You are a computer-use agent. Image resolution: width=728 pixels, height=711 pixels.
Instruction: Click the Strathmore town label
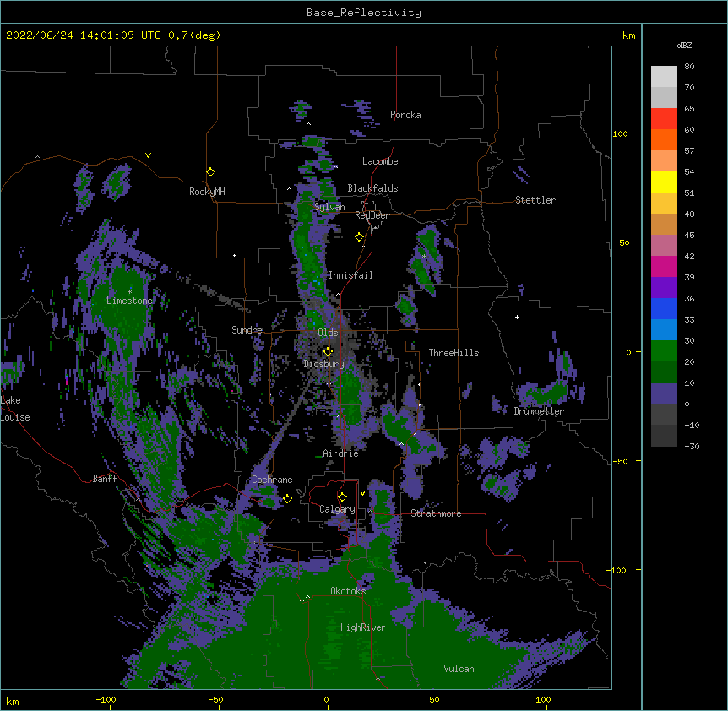tap(436, 513)
